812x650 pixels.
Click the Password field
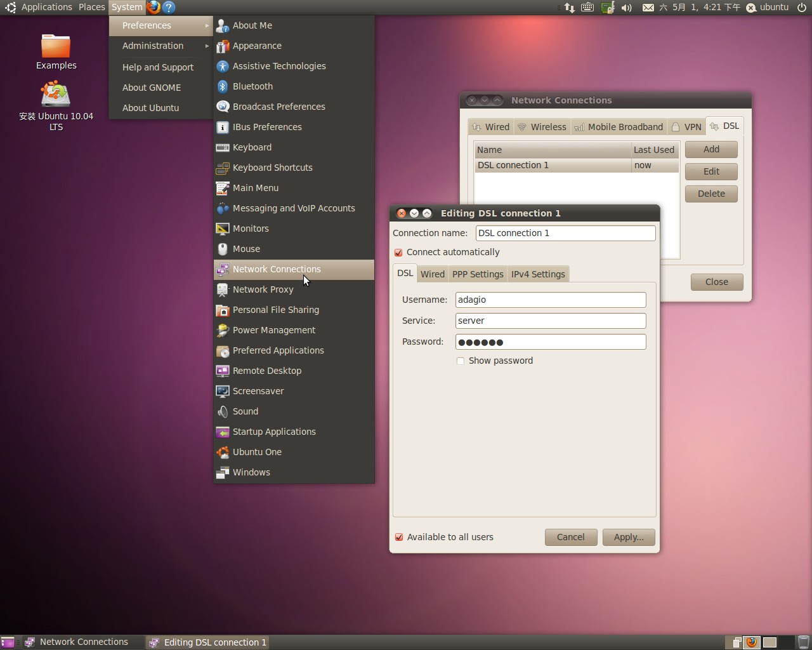[x=551, y=342]
